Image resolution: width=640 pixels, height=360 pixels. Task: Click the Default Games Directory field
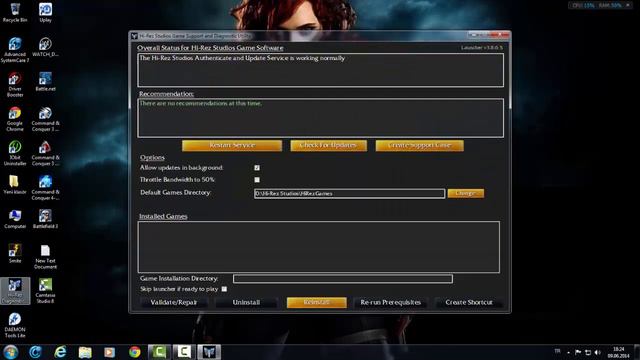tap(349, 193)
